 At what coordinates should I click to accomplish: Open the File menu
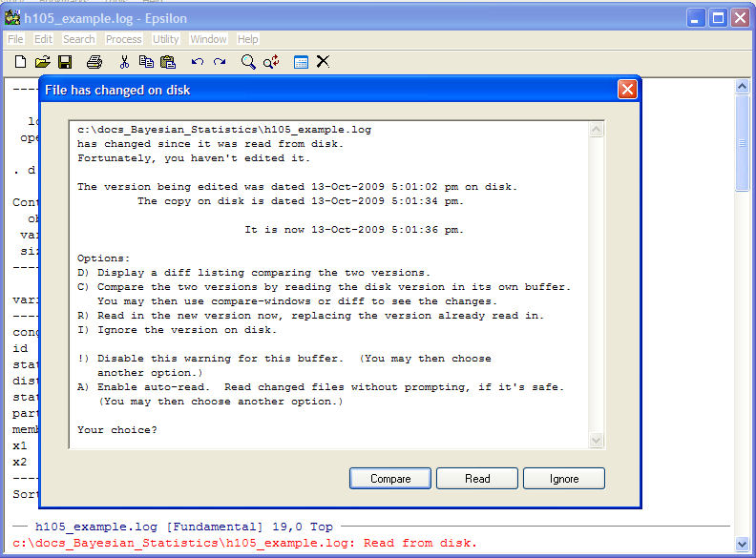click(x=15, y=39)
